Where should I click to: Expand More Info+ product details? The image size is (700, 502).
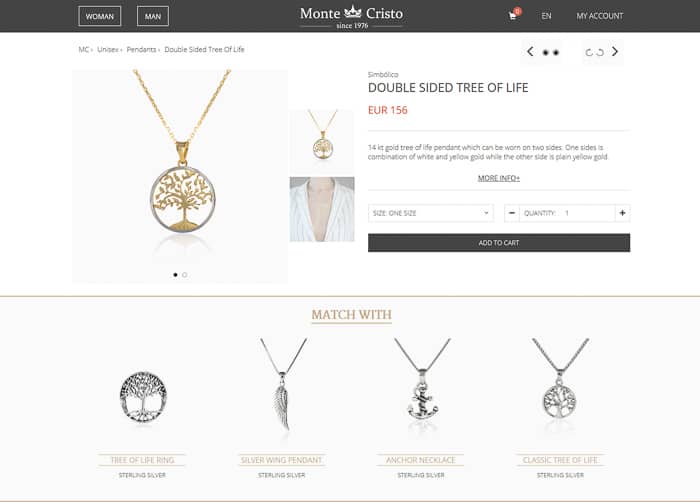(499, 178)
